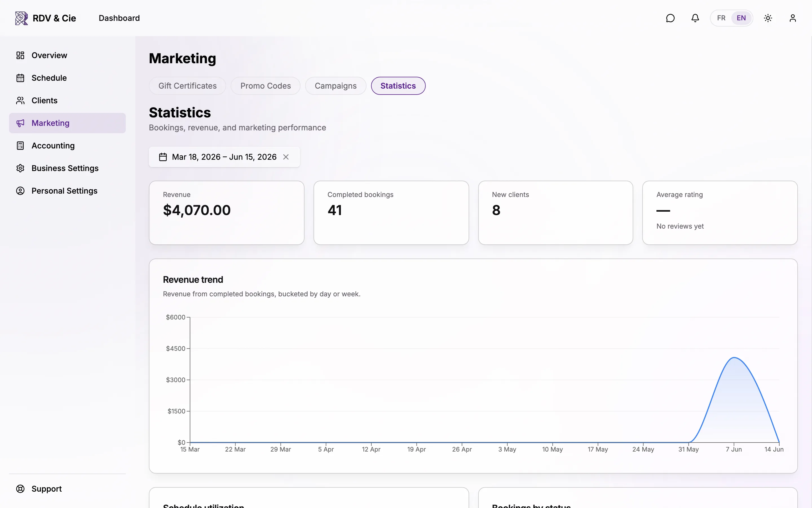Image resolution: width=812 pixels, height=508 pixels.
Task: Select Marketing label in the sidebar
Action: (x=50, y=123)
